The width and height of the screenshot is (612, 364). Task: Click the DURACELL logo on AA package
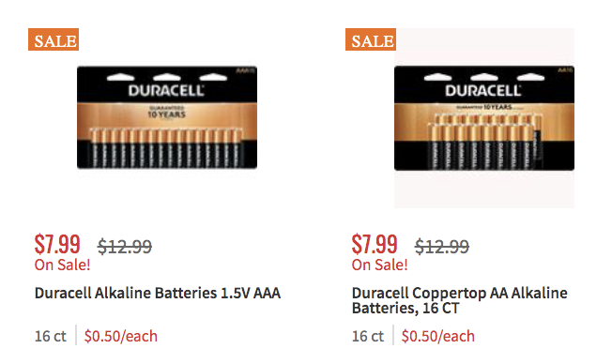click(x=483, y=91)
